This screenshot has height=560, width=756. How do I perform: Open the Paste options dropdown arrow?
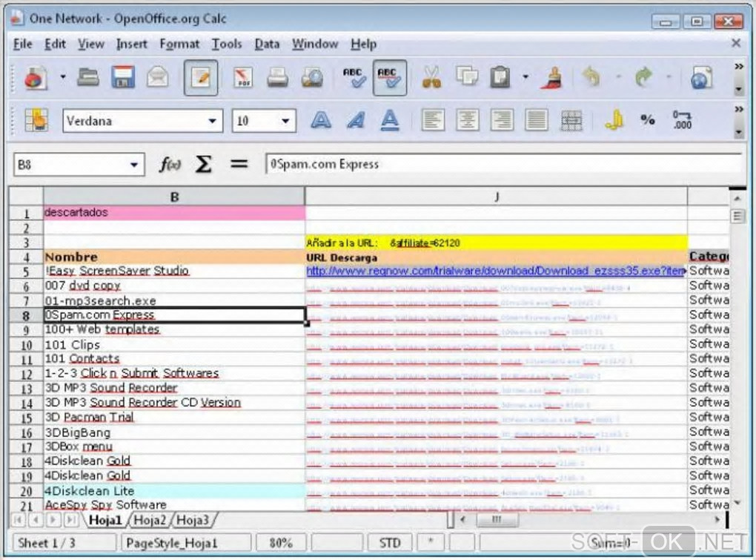[x=525, y=76]
